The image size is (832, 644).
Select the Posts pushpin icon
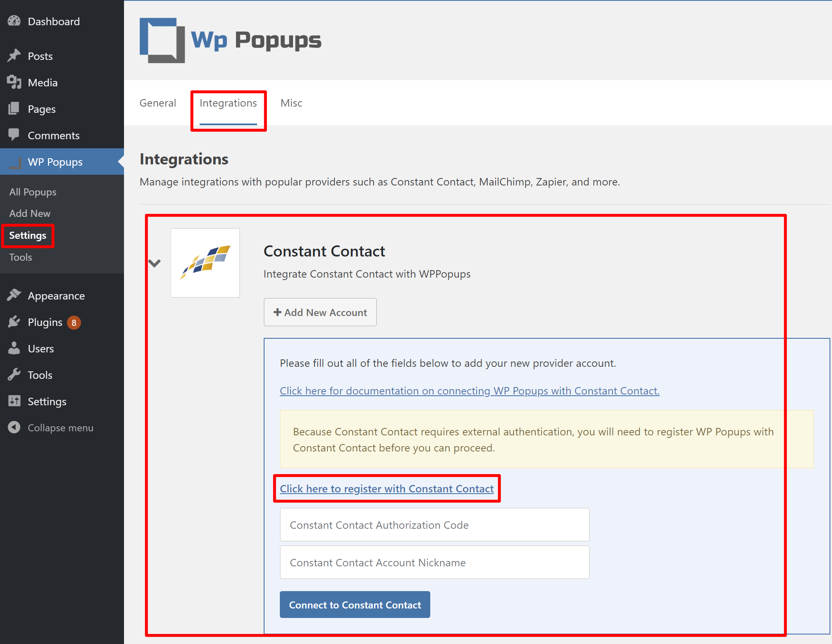(14, 56)
